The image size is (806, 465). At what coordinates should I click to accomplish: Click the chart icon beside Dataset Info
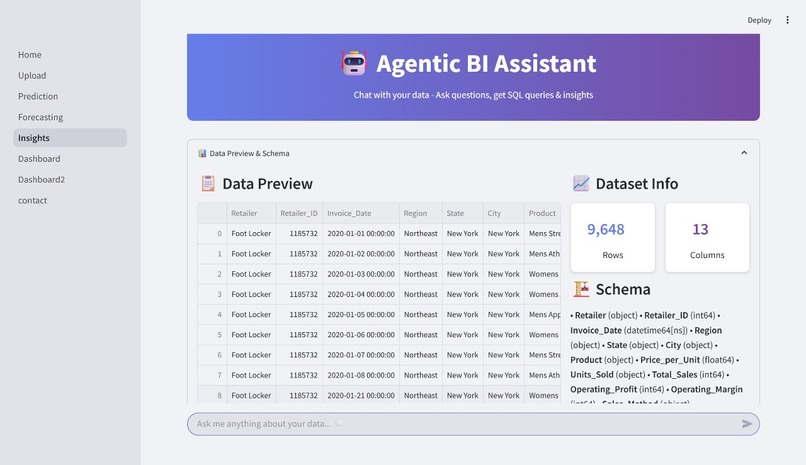(581, 183)
